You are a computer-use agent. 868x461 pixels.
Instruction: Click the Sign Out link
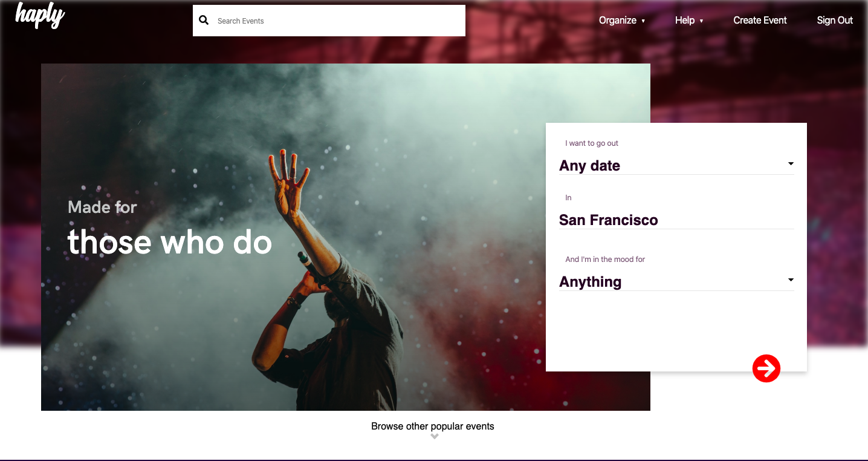point(835,20)
